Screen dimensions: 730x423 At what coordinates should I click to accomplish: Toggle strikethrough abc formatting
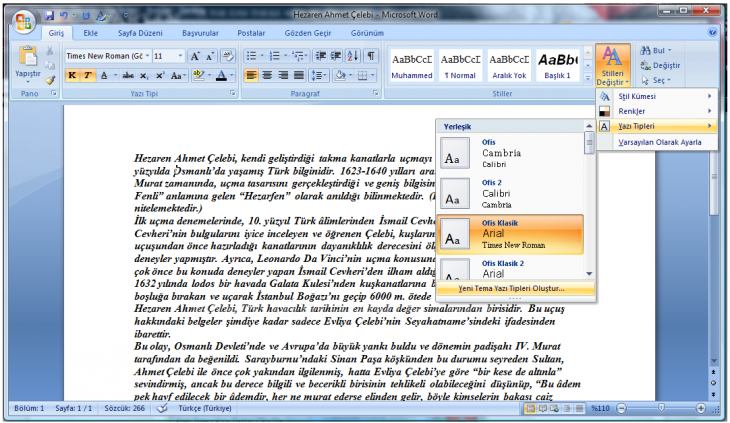point(128,75)
